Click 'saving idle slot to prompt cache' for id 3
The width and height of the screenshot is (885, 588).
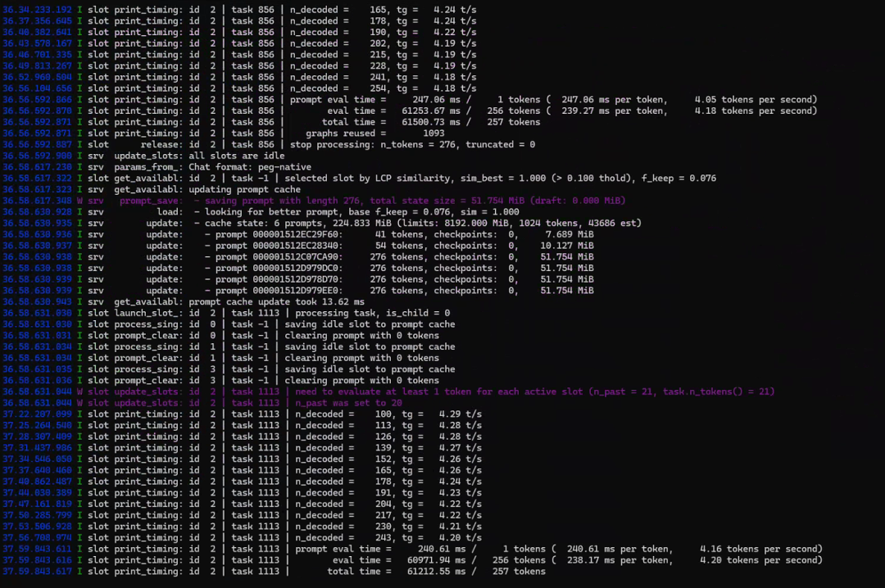370,369
